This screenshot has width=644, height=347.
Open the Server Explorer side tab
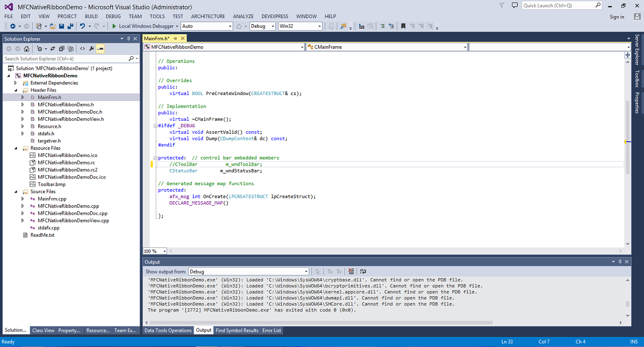tap(637, 50)
